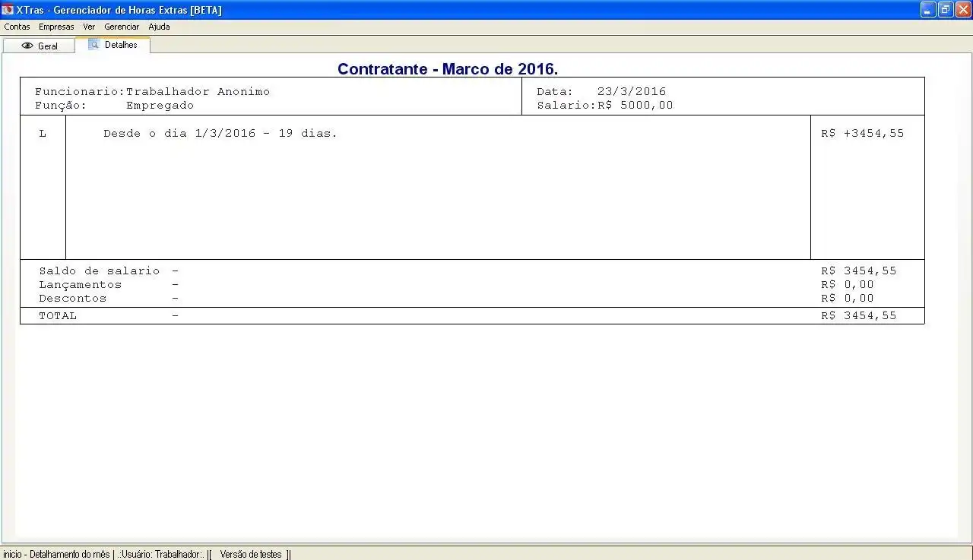
Task: Restore down the XTras window
Action: (x=946, y=10)
